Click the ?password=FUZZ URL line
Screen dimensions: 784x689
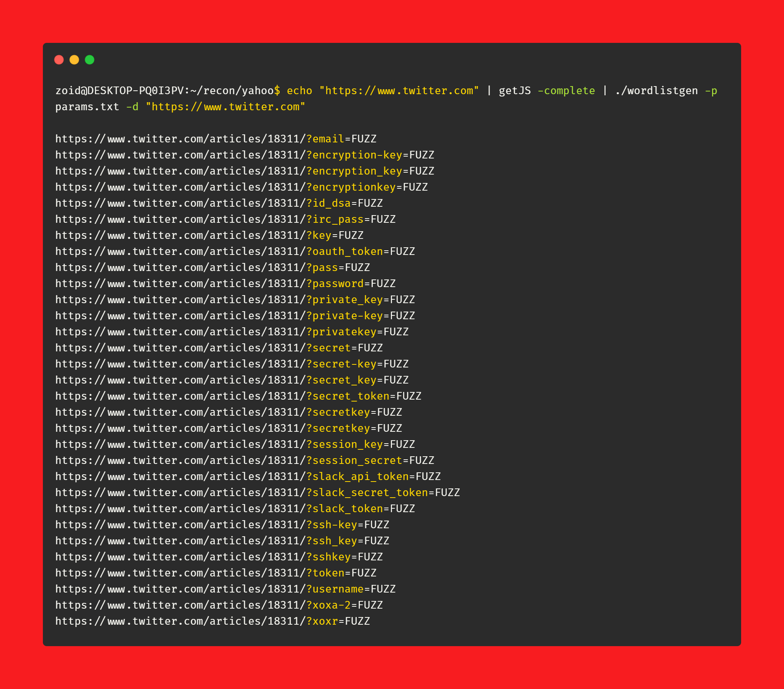pos(225,284)
